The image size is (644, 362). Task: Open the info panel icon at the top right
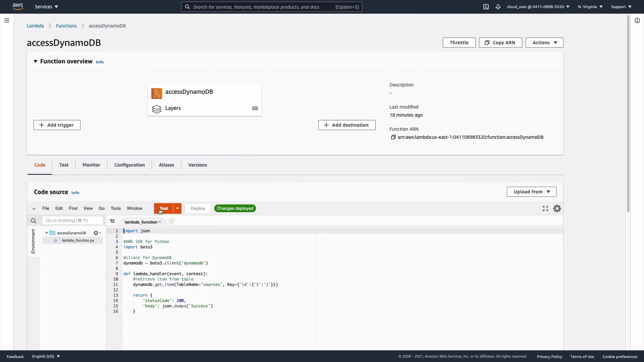637,20
